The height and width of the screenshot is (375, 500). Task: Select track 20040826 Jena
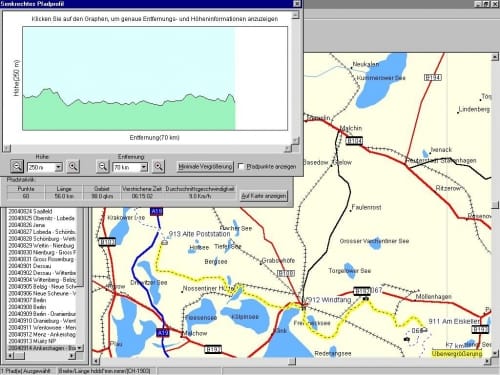(x=26, y=225)
